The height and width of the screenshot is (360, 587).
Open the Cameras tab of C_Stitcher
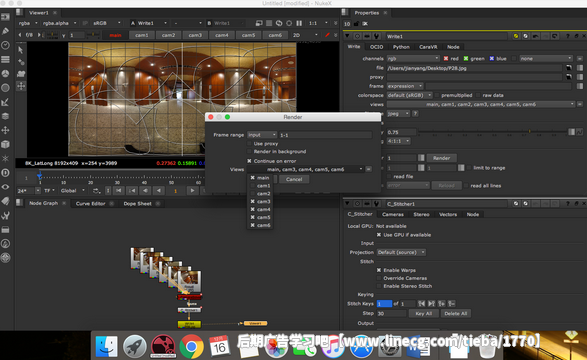393,214
